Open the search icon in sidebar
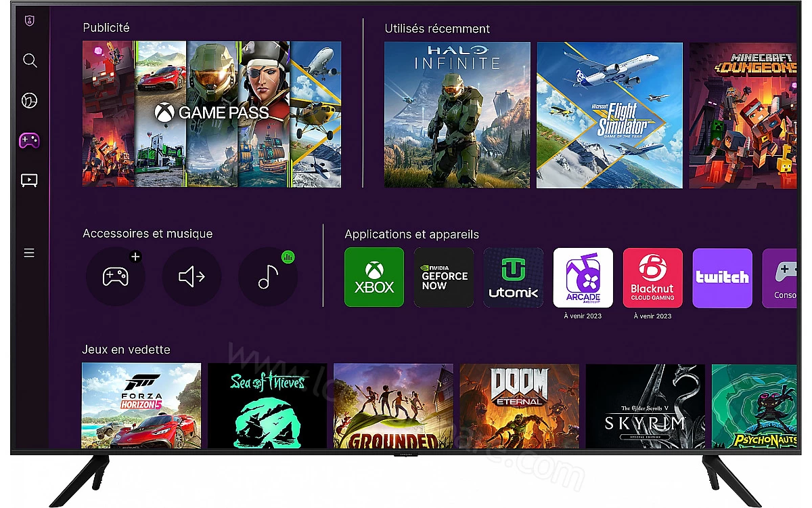 (30, 61)
